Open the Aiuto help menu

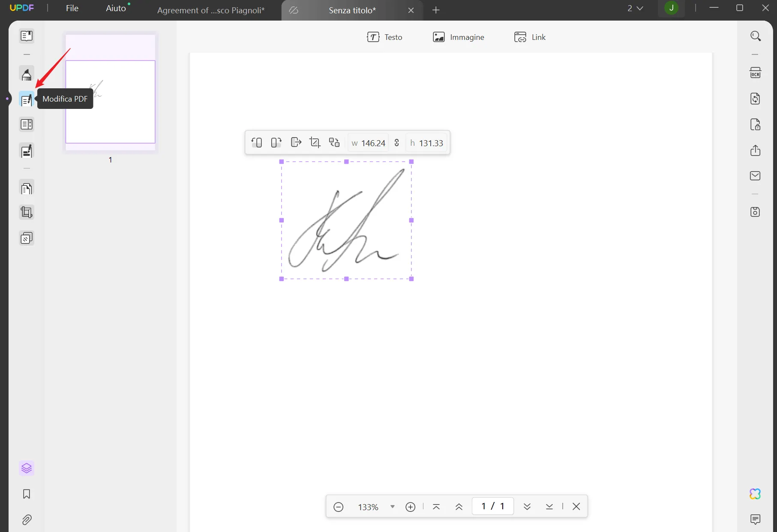116,8
